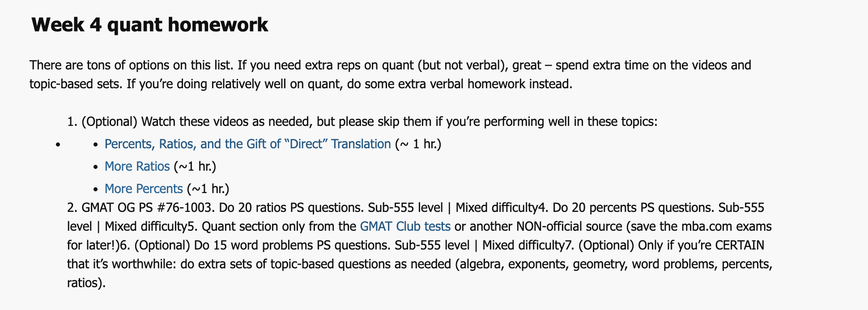Open the Percents, Ratios, and "Direct" Translation video link
Viewport: 868px width, 310px height.
pyautogui.click(x=247, y=144)
